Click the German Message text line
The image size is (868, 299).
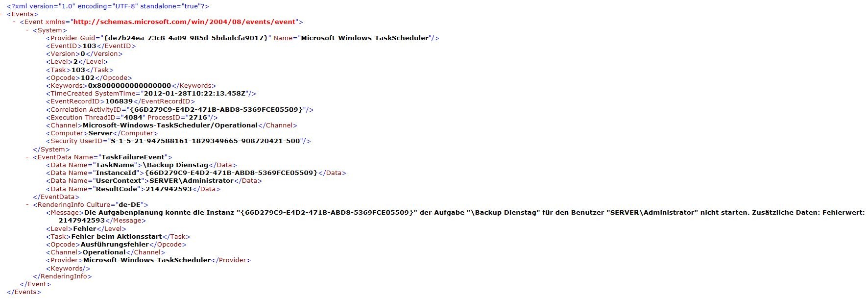[456, 217]
